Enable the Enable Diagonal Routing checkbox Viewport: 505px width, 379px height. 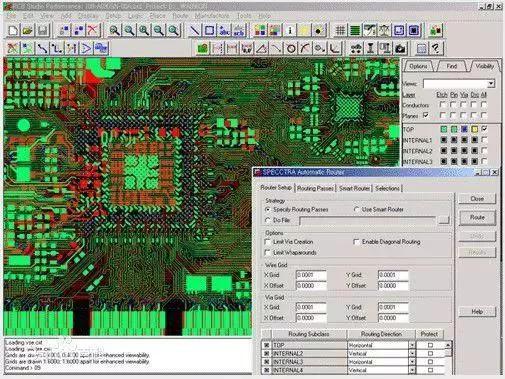[356, 242]
